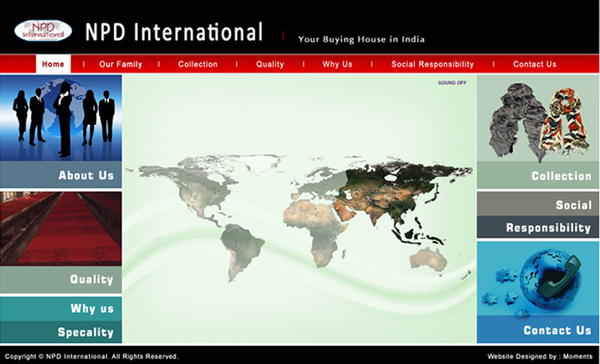
Task: Open the Website Designed by Moments link
Action: 540,357
